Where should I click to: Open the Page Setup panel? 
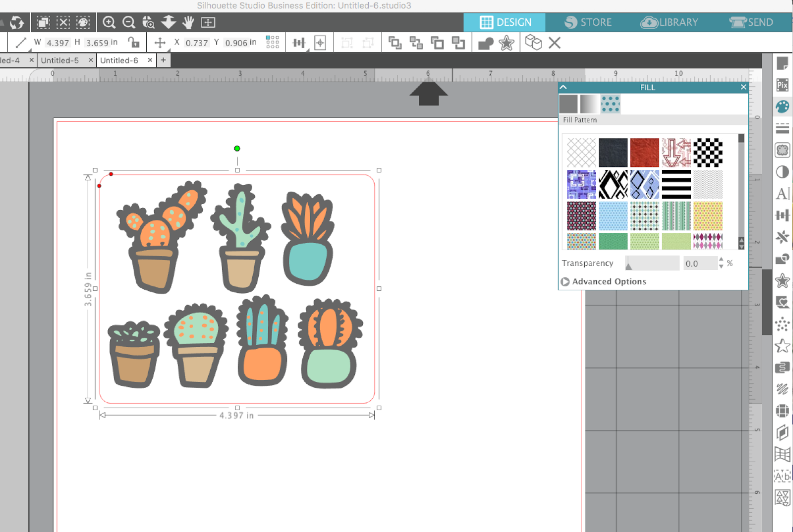782,63
